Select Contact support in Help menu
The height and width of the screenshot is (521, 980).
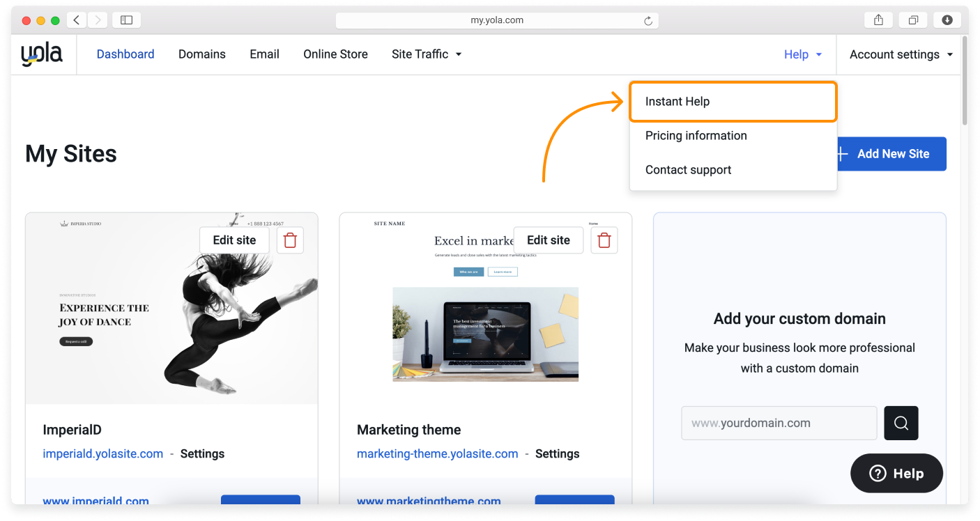click(x=688, y=170)
